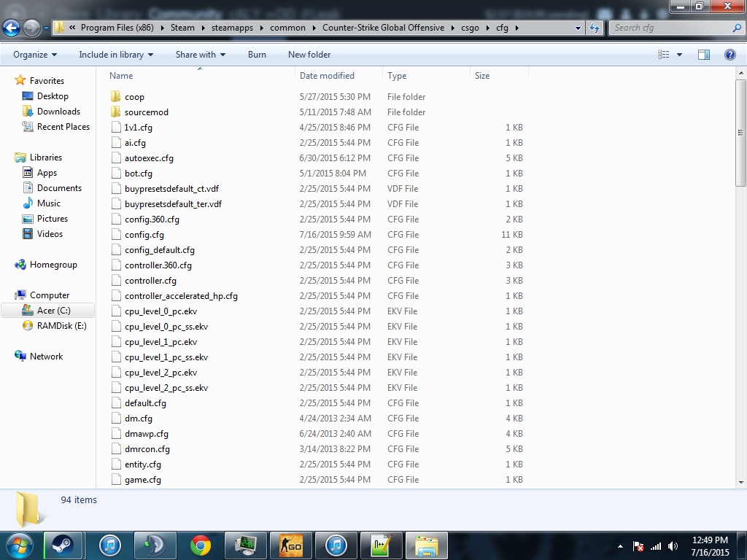
Task: Click the Forward navigation arrow
Action: tap(31, 28)
